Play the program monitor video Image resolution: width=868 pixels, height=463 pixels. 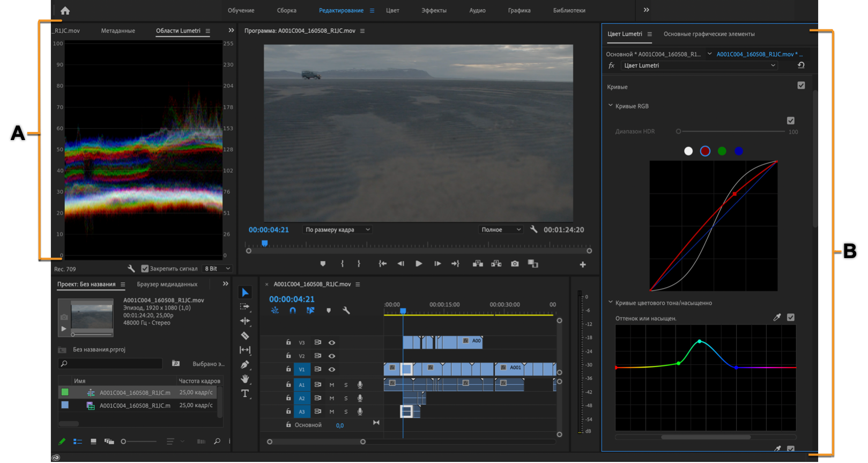[x=419, y=264]
